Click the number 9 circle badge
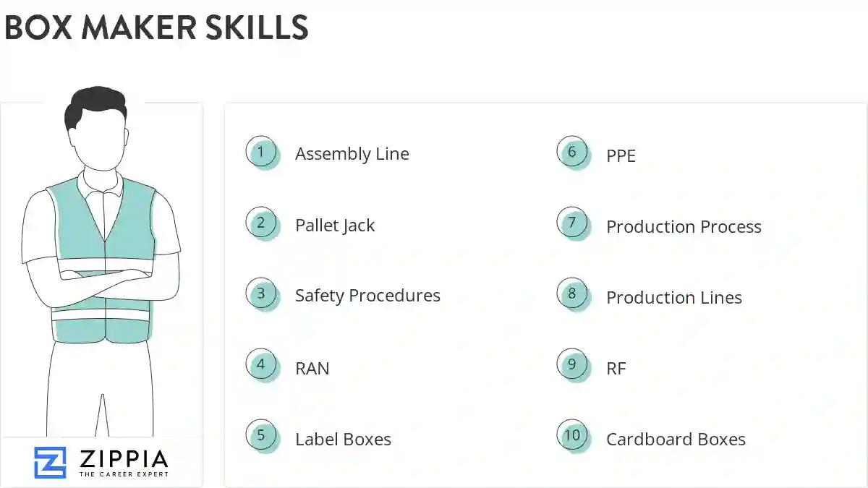868x488 pixels. pos(572,365)
